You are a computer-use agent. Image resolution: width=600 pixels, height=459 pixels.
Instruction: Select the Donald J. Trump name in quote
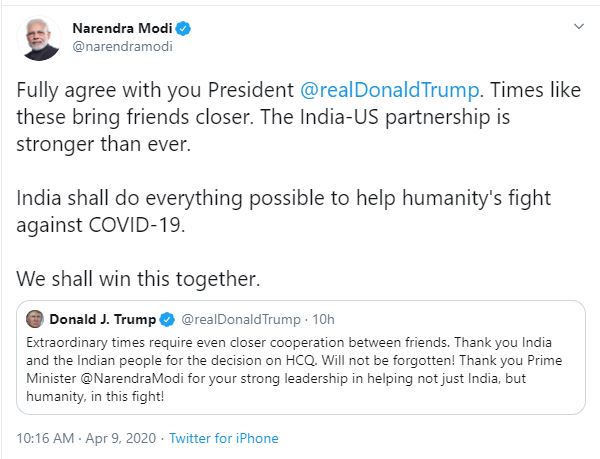(102, 320)
